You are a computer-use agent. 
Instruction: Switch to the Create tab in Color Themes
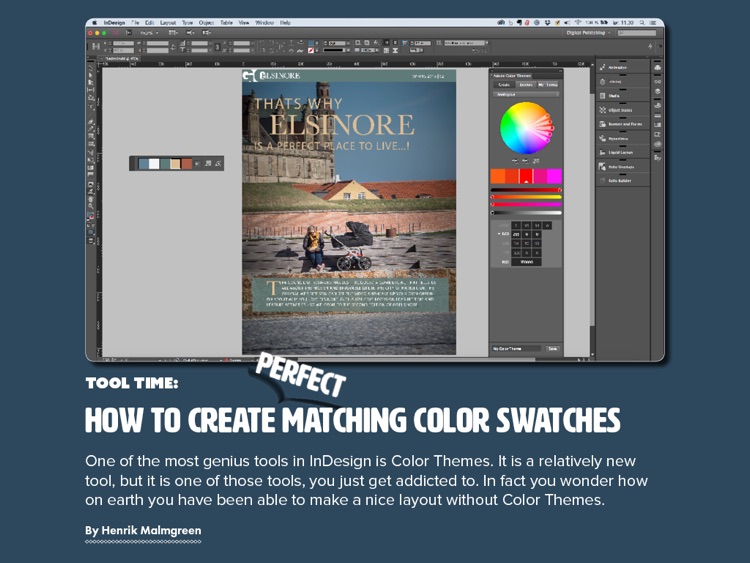click(x=504, y=85)
